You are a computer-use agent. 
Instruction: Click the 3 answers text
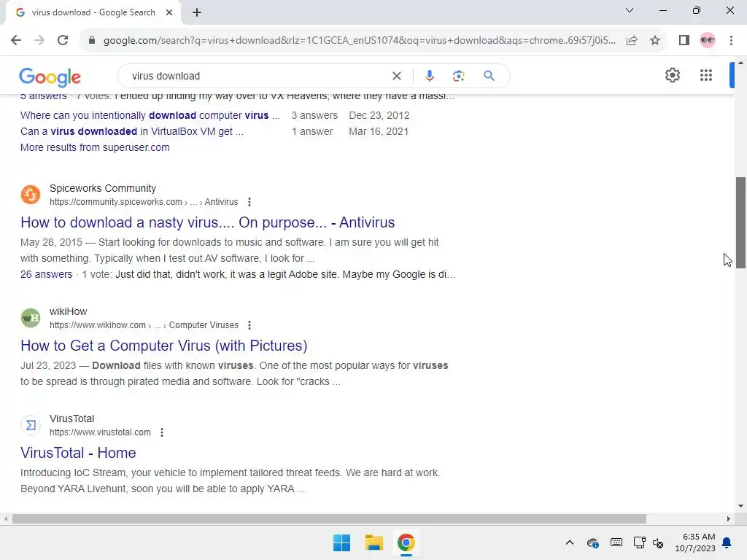pyautogui.click(x=314, y=115)
